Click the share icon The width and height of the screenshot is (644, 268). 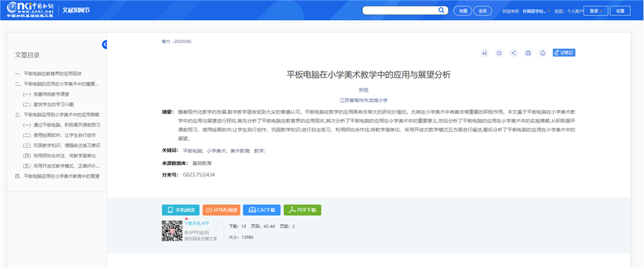513,53
